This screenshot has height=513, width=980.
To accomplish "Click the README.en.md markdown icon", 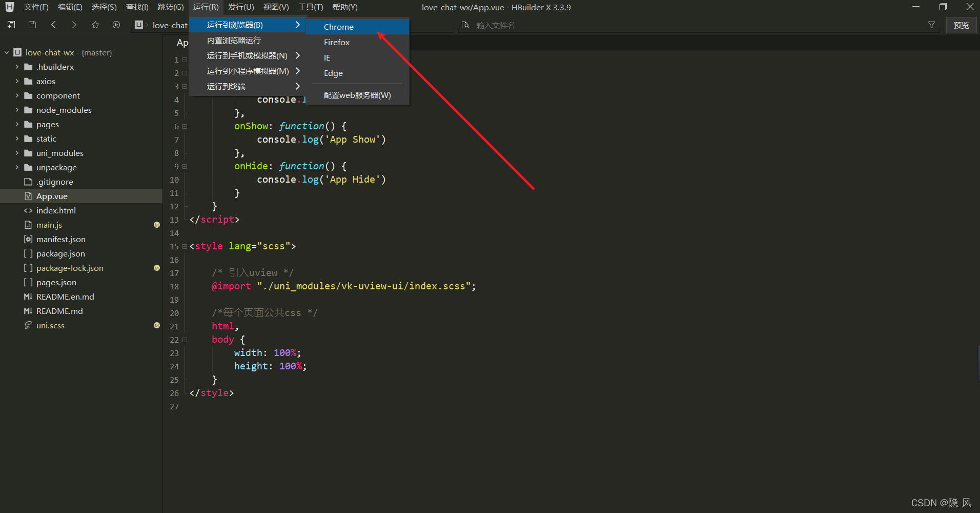I will click(x=28, y=297).
